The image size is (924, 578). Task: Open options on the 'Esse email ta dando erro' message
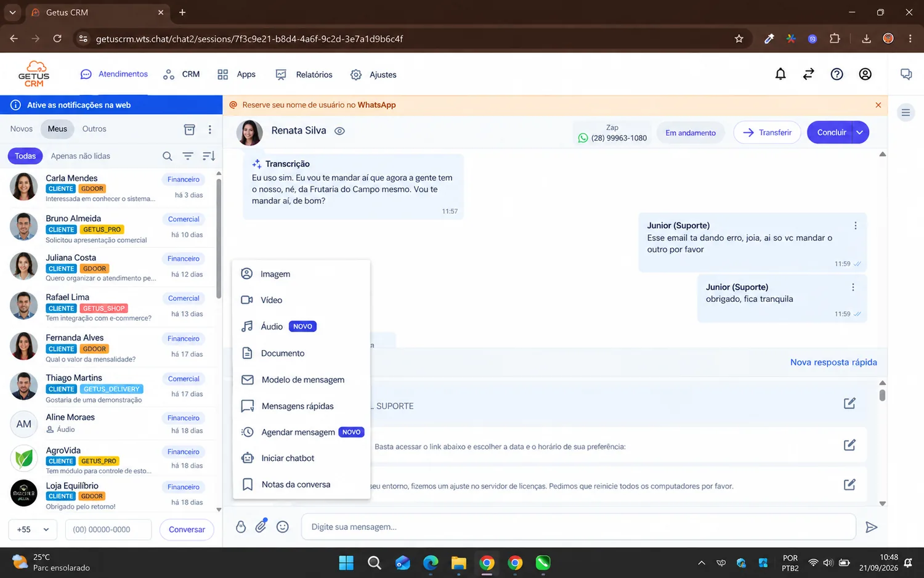pyautogui.click(x=855, y=226)
